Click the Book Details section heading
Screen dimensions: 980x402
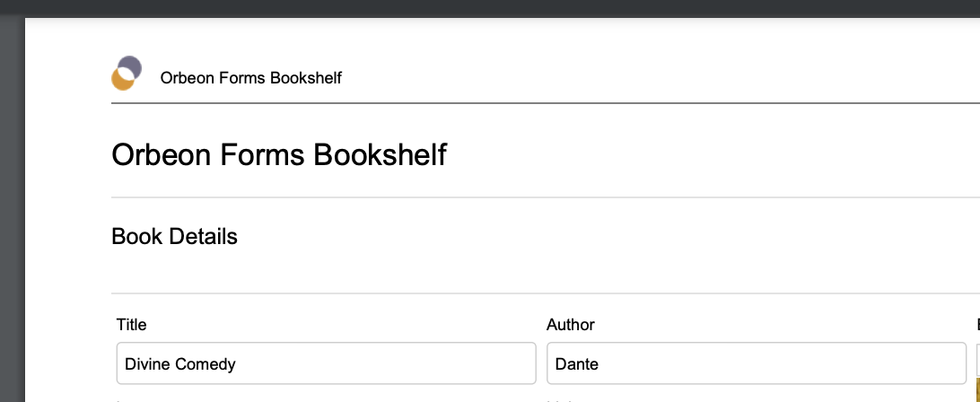[174, 236]
